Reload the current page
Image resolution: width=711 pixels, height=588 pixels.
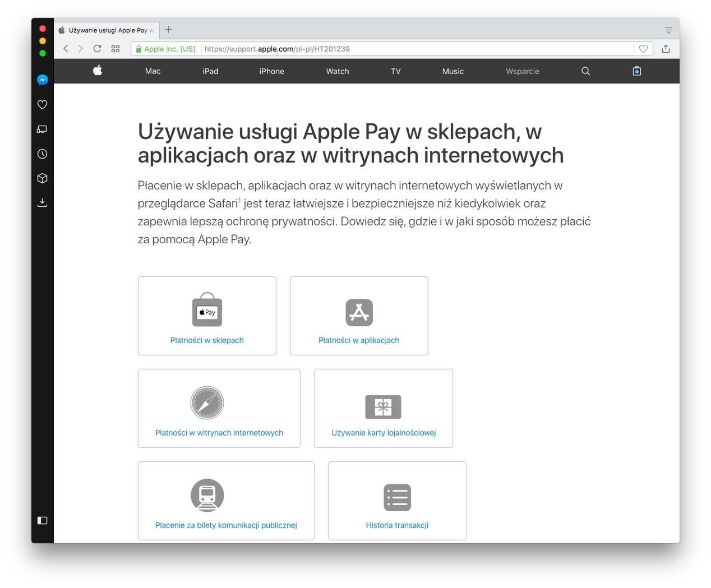coord(98,49)
